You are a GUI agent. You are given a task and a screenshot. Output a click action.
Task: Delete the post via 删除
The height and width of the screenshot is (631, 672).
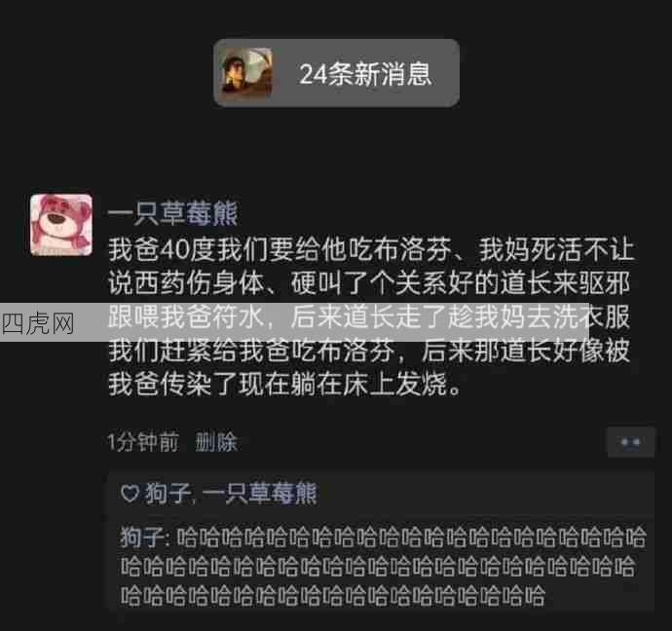coord(216,442)
